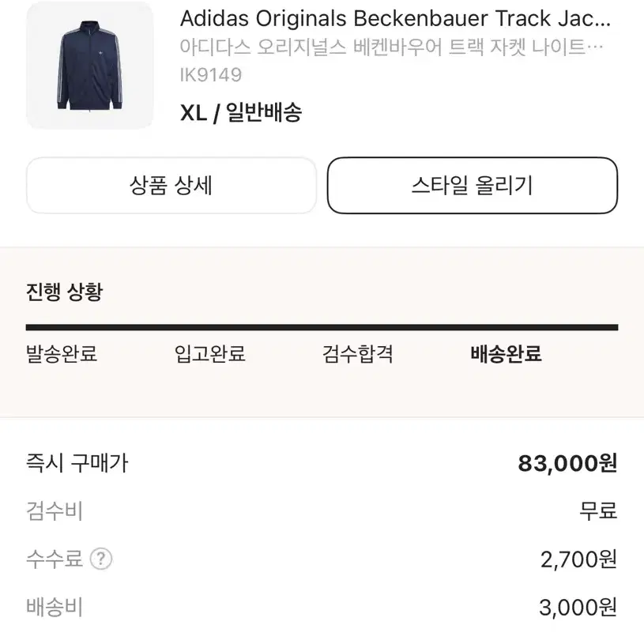Click the 즉시 구매가 label
Screen dimensions: 644x644
(77, 463)
